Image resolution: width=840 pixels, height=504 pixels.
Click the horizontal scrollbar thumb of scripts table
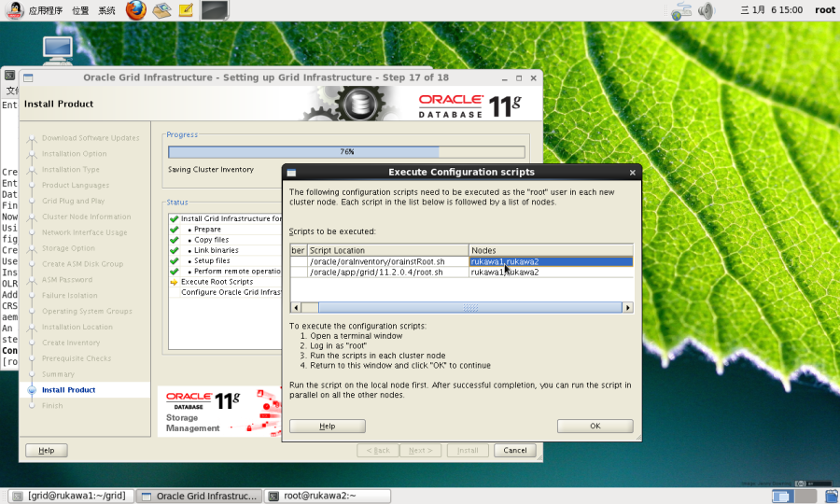tap(469, 307)
